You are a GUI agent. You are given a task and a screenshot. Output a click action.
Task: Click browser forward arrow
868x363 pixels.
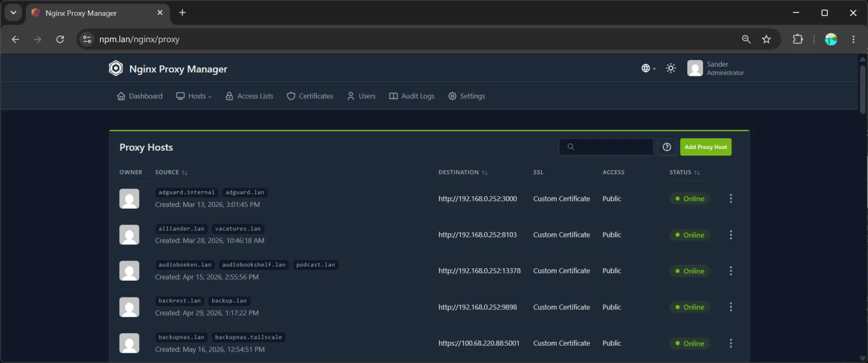(x=37, y=39)
